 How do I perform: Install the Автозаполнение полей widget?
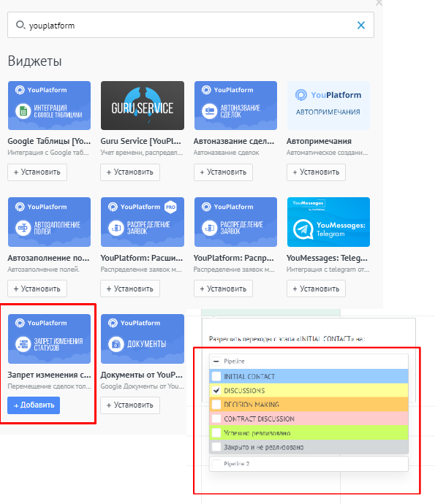click(x=37, y=289)
